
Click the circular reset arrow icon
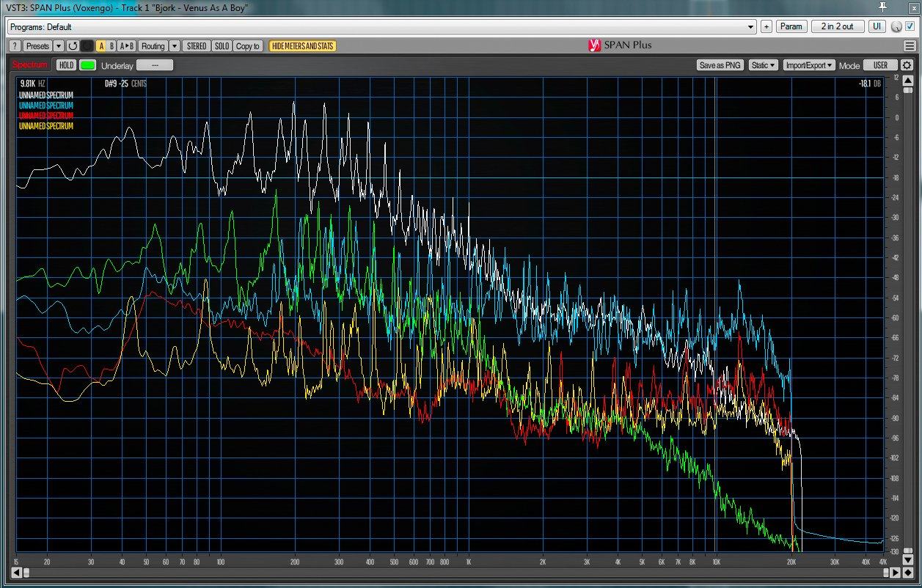click(x=73, y=46)
